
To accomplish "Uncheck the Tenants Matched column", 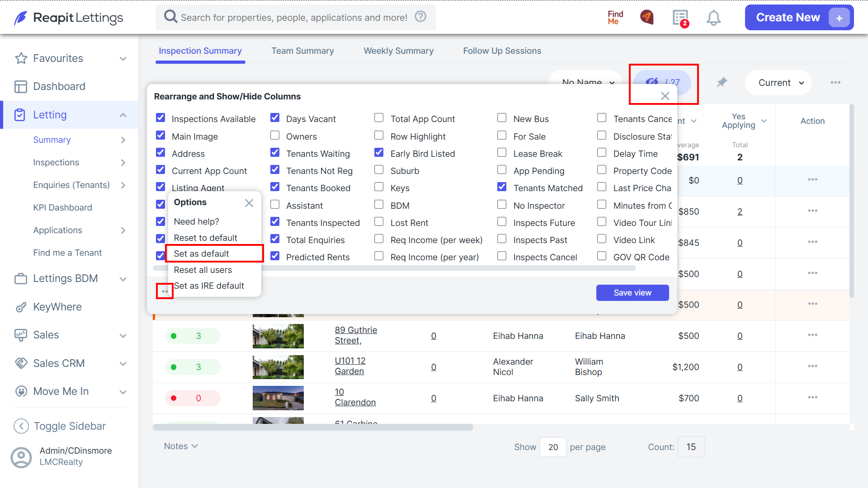I will (x=502, y=187).
